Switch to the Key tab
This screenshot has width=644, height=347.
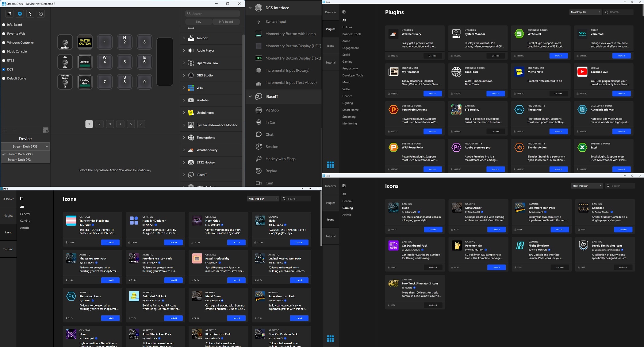[199, 22]
